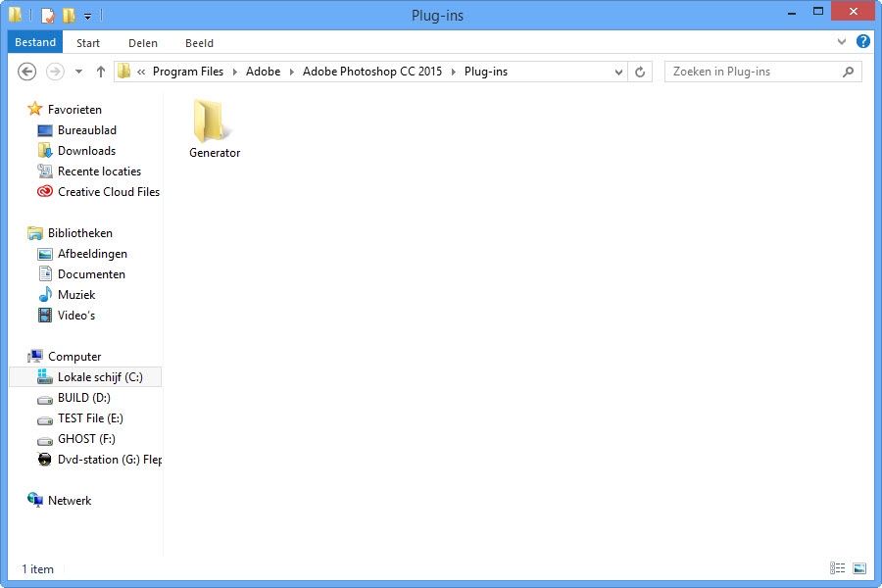Switch to the Beeld ribbon tab
882x588 pixels.
[x=199, y=43]
